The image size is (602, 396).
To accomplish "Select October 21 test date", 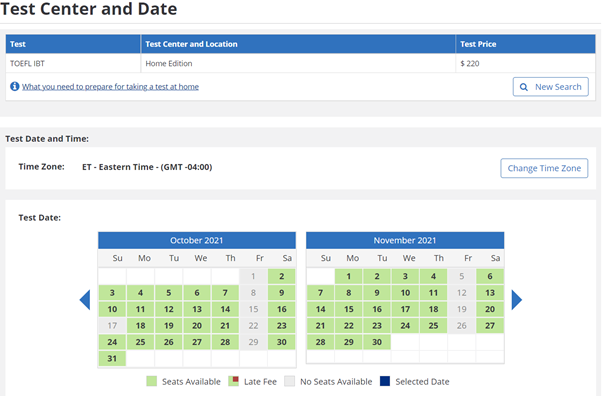I will point(225,326).
